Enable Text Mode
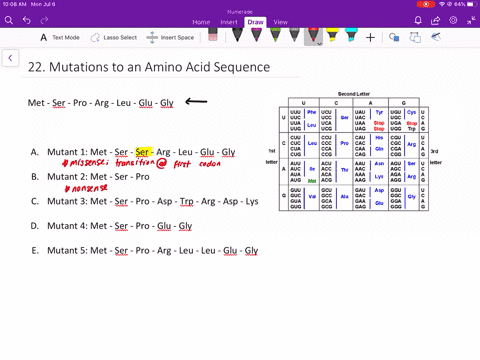This screenshot has height=360, width=480. click(60, 37)
